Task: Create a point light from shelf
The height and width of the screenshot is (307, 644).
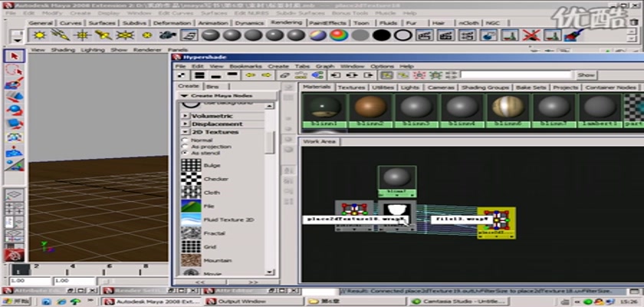Action: click(82, 35)
